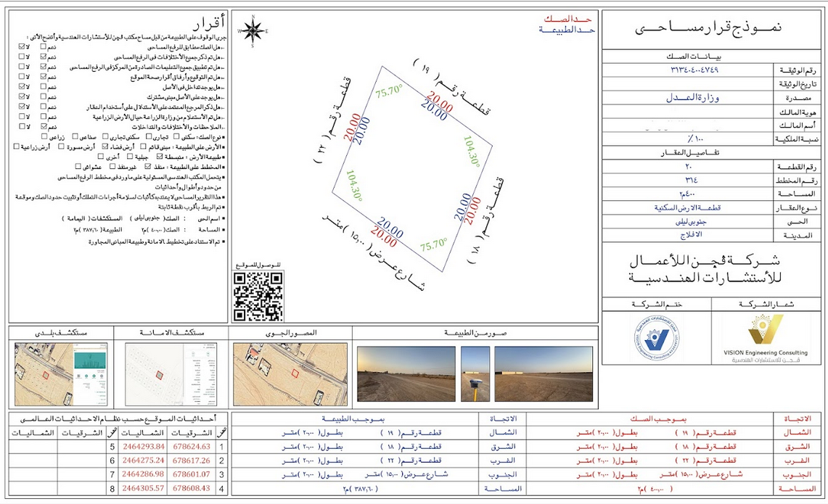Click the round blue company stamp
This screenshot has width=828, height=504.
[x=657, y=338]
